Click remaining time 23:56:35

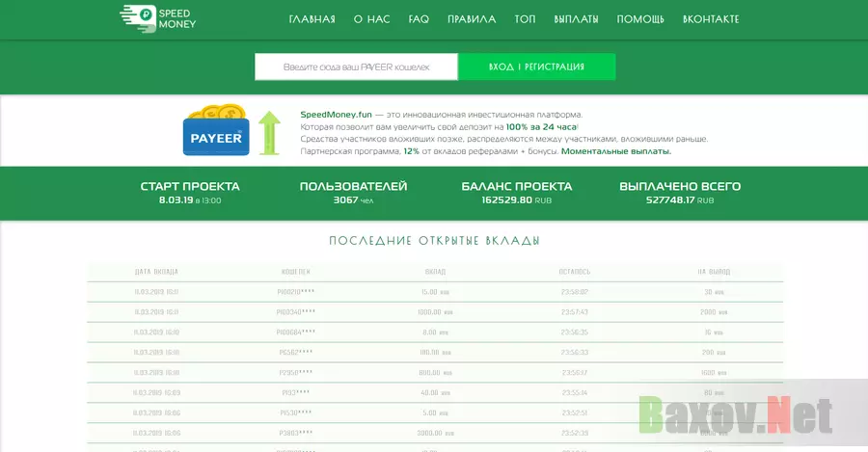(x=575, y=332)
